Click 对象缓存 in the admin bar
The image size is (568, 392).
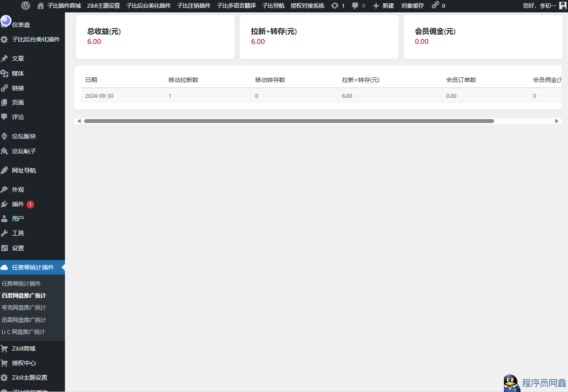click(x=412, y=6)
